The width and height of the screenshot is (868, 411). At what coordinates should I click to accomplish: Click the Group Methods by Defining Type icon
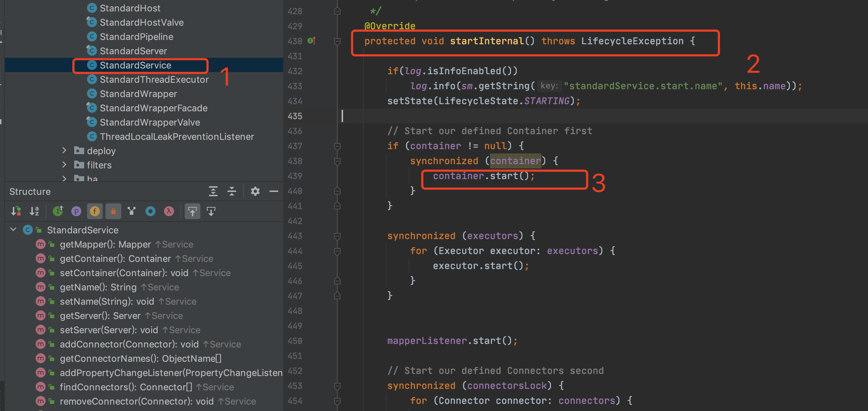pyautogui.click(x=132, y=211)
